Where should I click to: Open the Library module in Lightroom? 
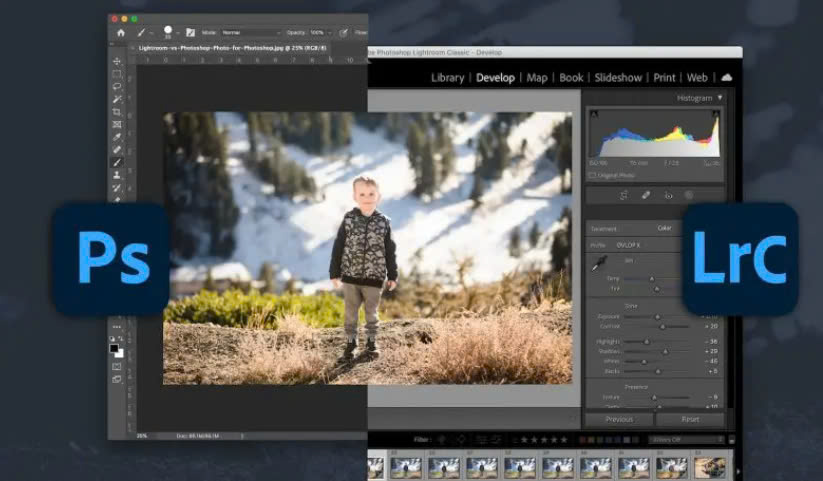tap(448, 78)
